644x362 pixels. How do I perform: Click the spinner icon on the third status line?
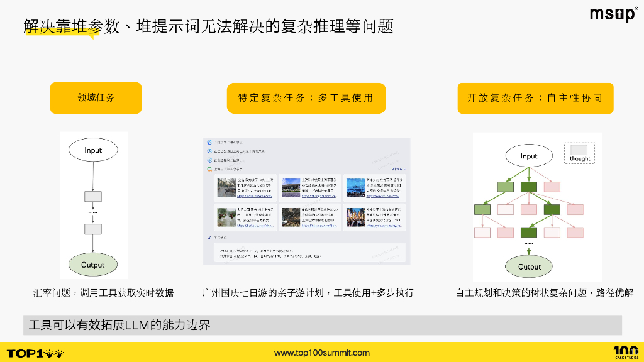pyautogui.click(x=208, y=161)
